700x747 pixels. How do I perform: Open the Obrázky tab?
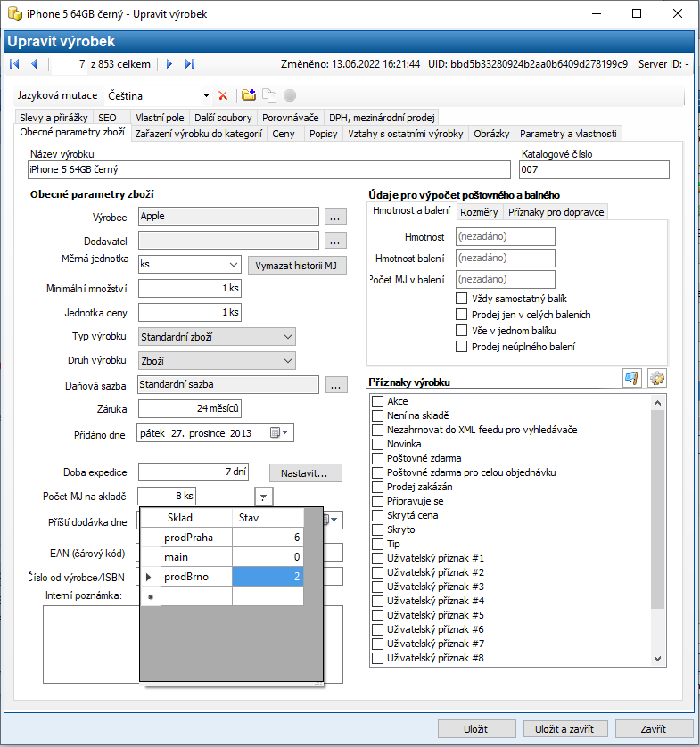point(491,134)
